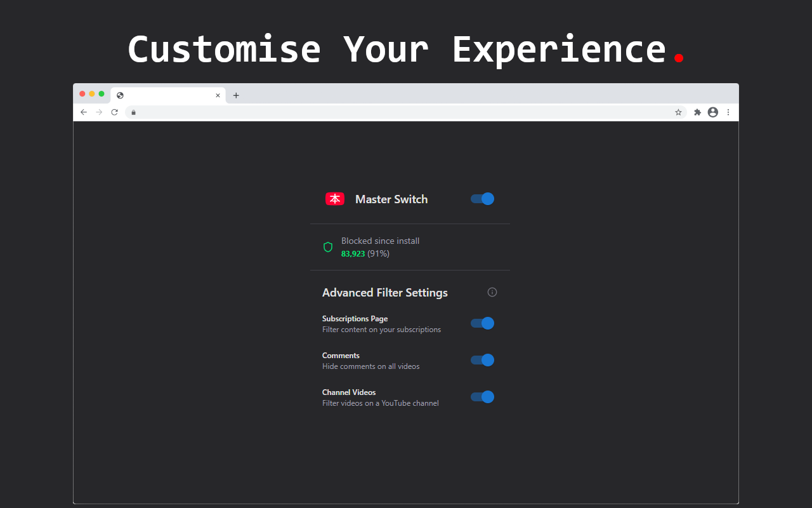Viewport: 812px width, 508px height.
Task: Click the bookmark star icon
Action: point(679,112)
